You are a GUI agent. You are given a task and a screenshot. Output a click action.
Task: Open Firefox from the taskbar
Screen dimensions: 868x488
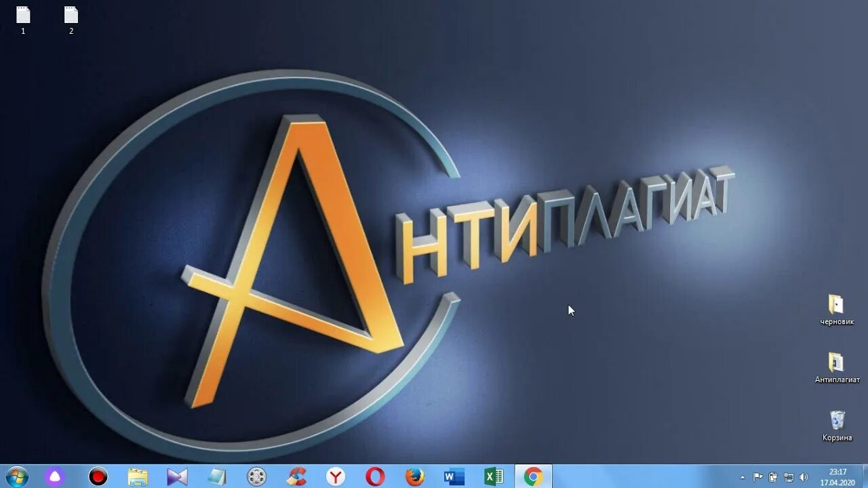point(415,476)
